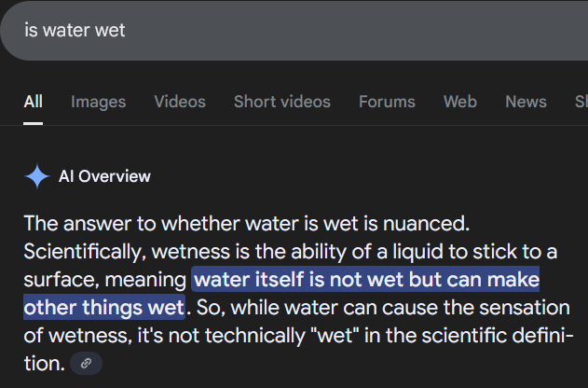This screenshot has height=388, width=588.
Task: Click the AI Overview sparkle icon
Action: click(36, 176)
